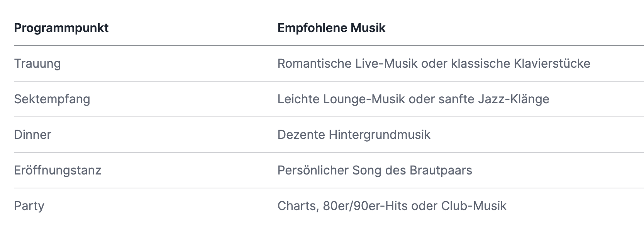Screen dimensions: 644x236
Task: Select the Sektempfang cell
Action: point(52,99)
